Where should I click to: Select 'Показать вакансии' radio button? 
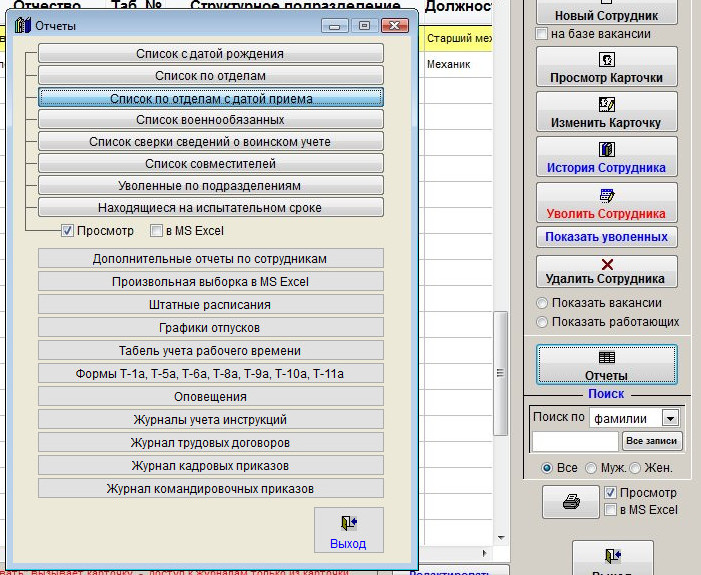click(542, 303)
